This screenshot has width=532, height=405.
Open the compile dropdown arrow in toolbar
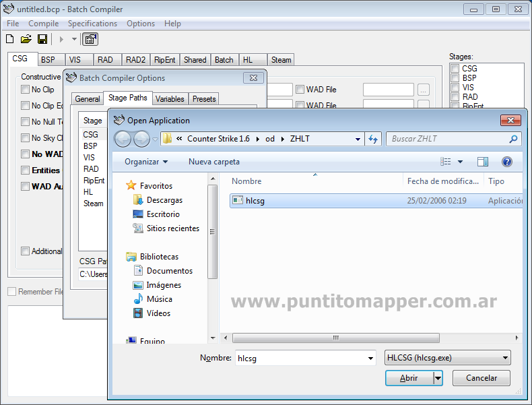(74, 39)
